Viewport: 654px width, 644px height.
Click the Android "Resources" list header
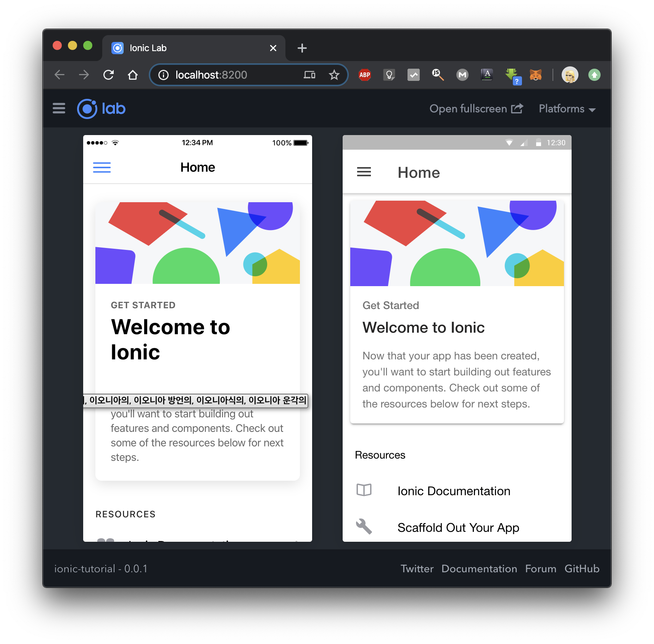click(380, 455)
